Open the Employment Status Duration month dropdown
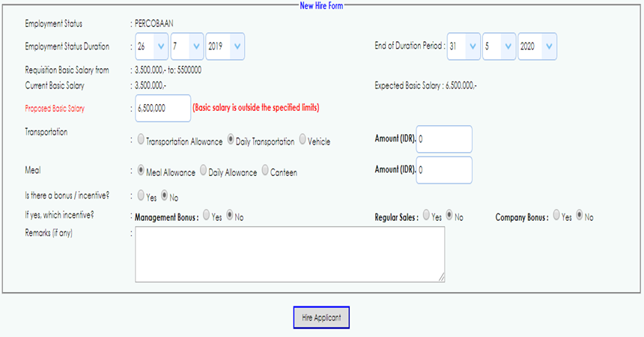The width and height of the screenshot is (644, 337). coord(186,47)
